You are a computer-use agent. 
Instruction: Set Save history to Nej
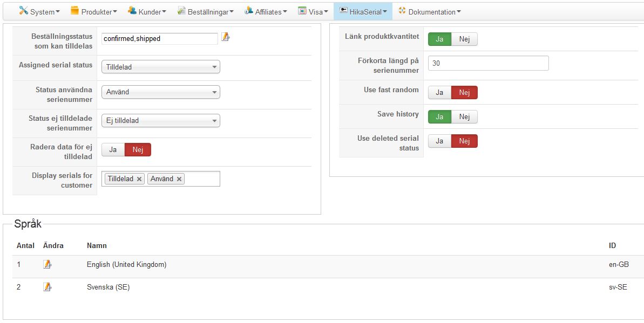[x=464, y=116]
